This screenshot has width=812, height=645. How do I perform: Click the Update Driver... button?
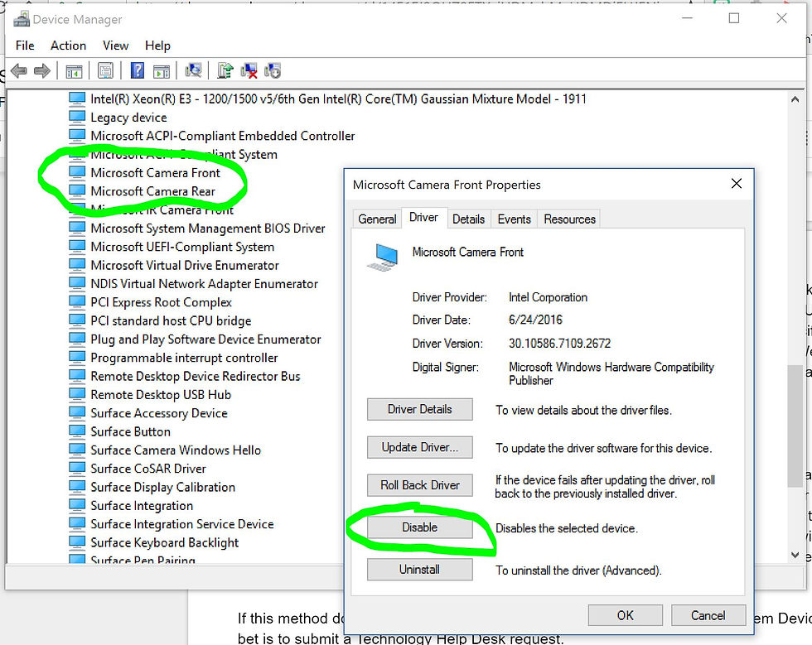[419, 447]
